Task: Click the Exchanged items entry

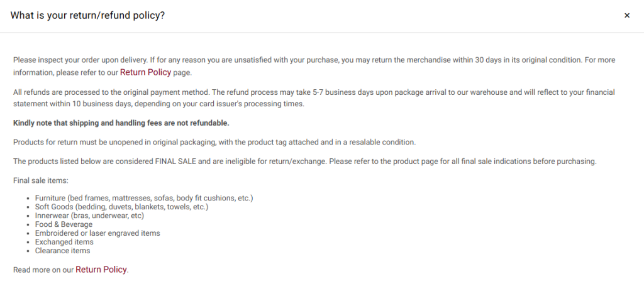Action: point(64,242)
